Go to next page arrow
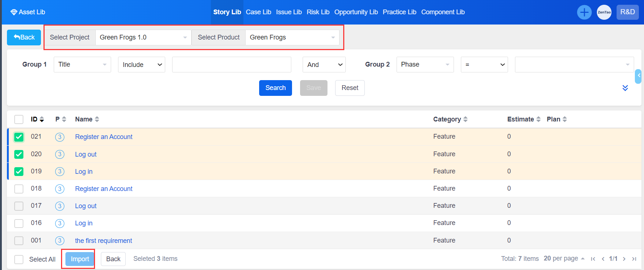This screenshot has height=270, width=644. [x=624, y=259]
